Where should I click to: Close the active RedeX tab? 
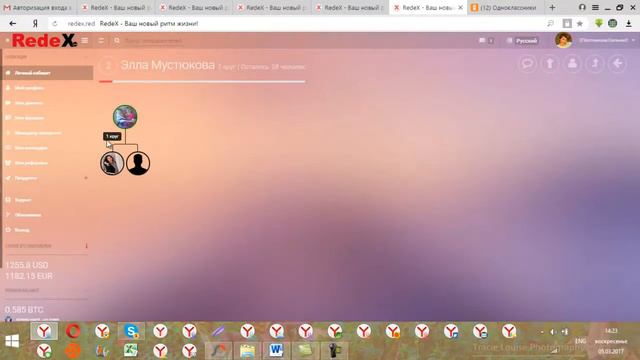(460, 7)
